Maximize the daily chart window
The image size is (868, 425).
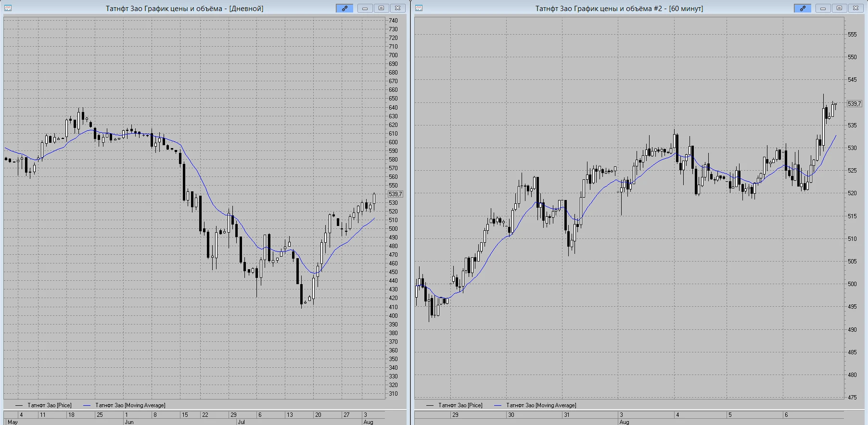[x=382, y=8]
